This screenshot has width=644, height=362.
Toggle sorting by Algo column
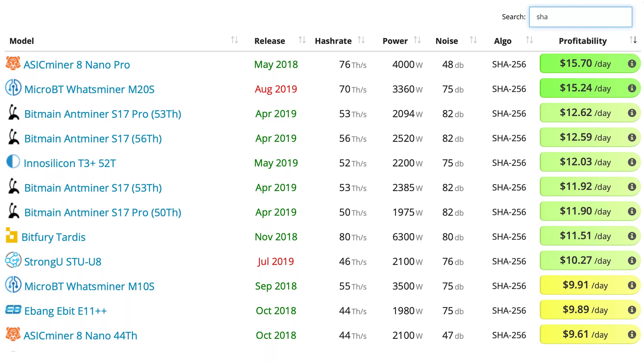pos(529,40)
